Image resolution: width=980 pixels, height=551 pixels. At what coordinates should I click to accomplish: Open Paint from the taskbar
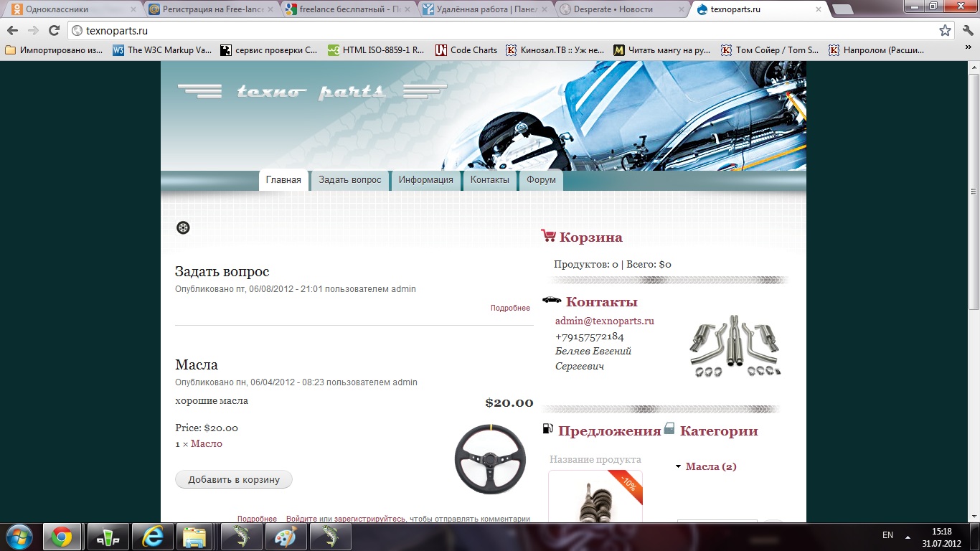click(x=286, y=537)
